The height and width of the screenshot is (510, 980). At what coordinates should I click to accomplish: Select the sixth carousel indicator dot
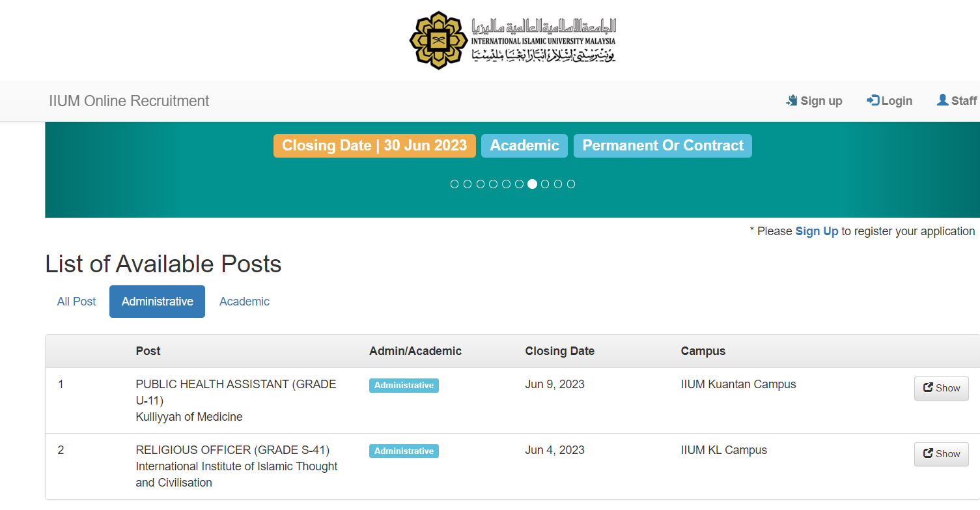520,184
